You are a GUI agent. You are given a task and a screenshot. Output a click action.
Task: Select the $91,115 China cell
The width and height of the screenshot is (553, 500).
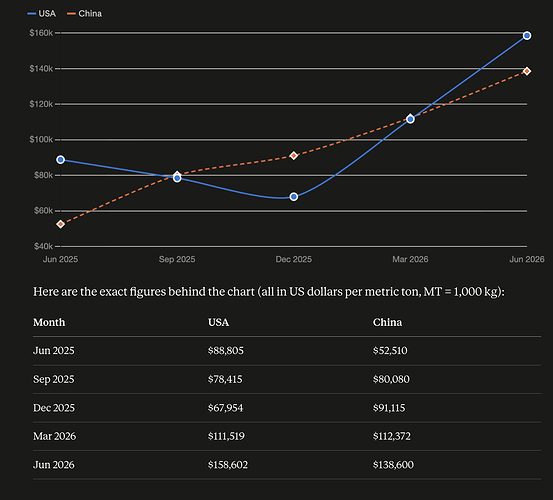pyautogui.click(x=389, y=408)
